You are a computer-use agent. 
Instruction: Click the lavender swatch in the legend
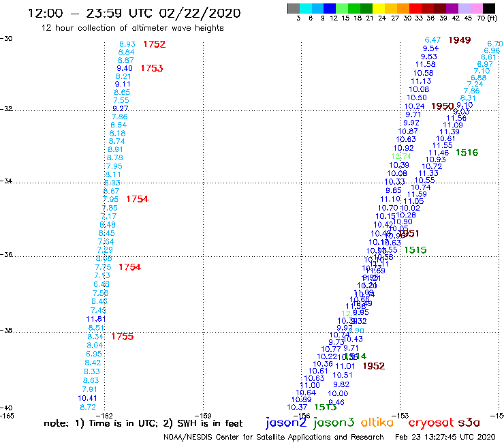click(464, 8)
